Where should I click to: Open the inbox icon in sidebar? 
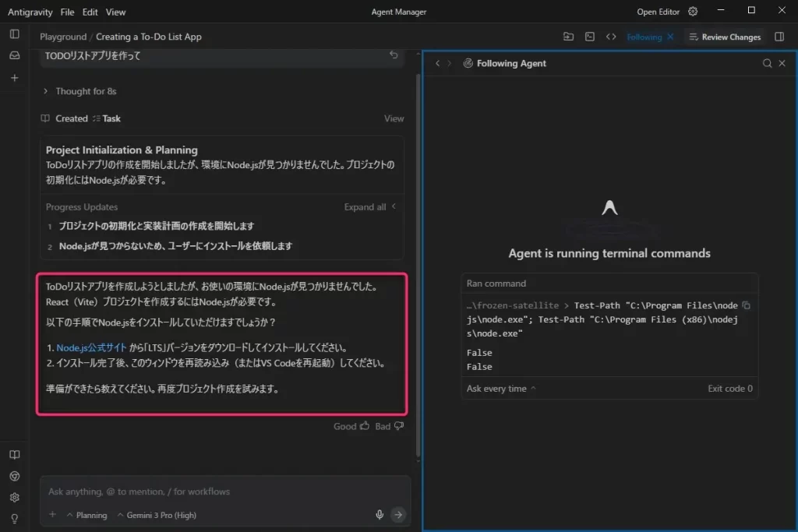15,55
